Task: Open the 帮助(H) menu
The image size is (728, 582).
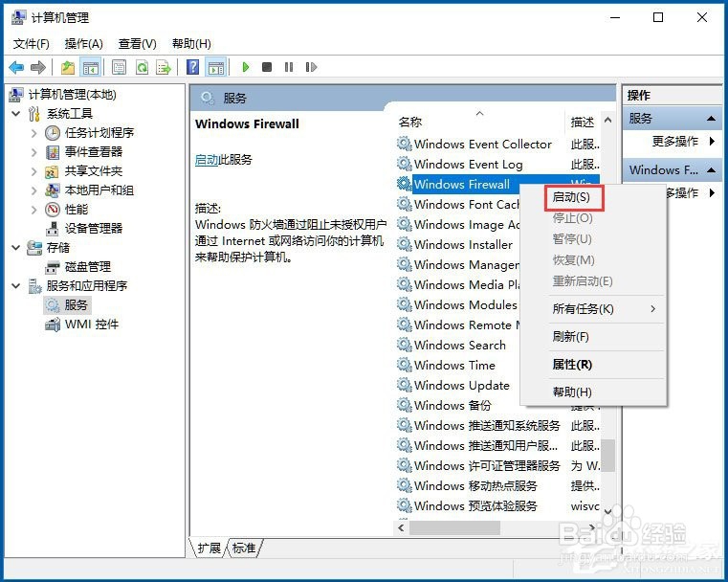Action: 191,44
